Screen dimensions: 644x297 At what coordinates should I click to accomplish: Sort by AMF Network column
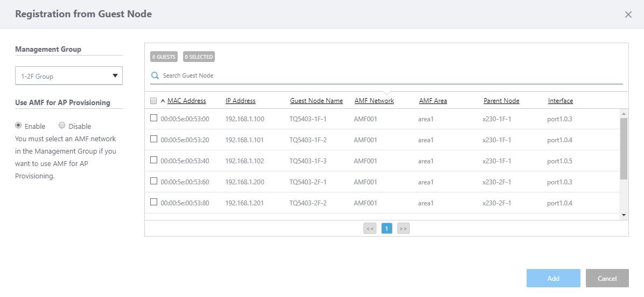(x=374, y=101)
